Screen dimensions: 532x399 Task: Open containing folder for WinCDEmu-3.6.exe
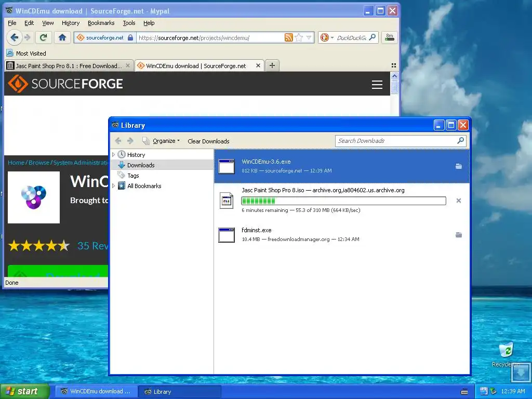[x=459, y=166]
